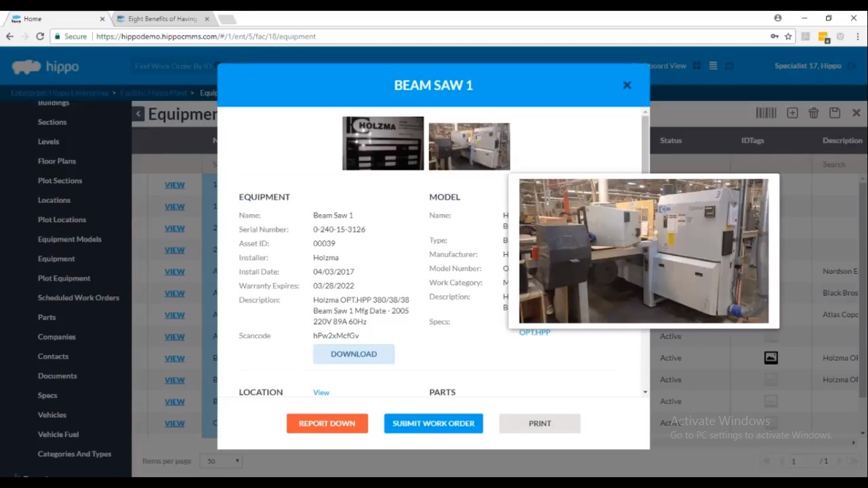Click the save disk icon

coord(835,112)
